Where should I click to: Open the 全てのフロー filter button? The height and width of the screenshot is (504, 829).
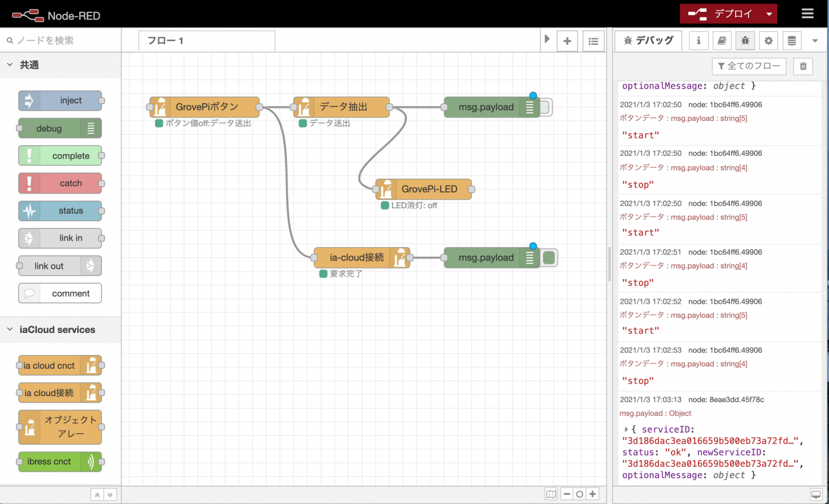pos(749,66)
